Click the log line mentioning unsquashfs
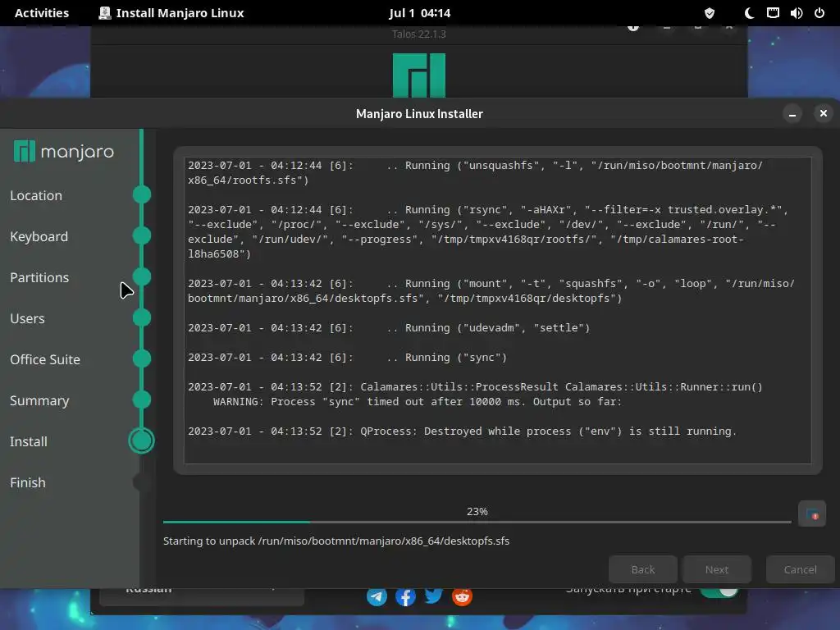This screenshot has width=840, height=630. 475,172
